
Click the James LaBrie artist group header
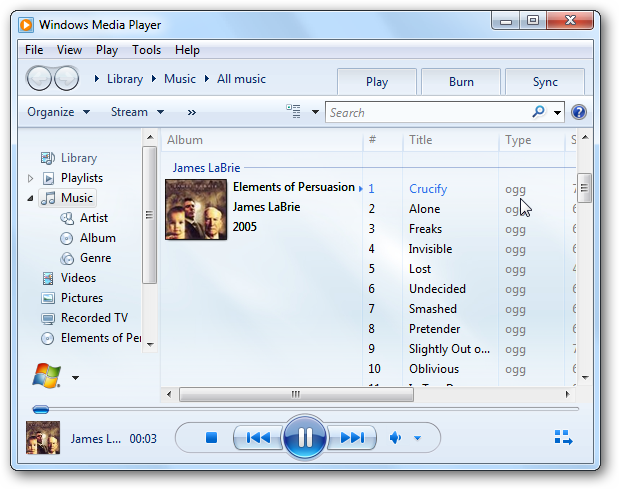tap(206, 168)
